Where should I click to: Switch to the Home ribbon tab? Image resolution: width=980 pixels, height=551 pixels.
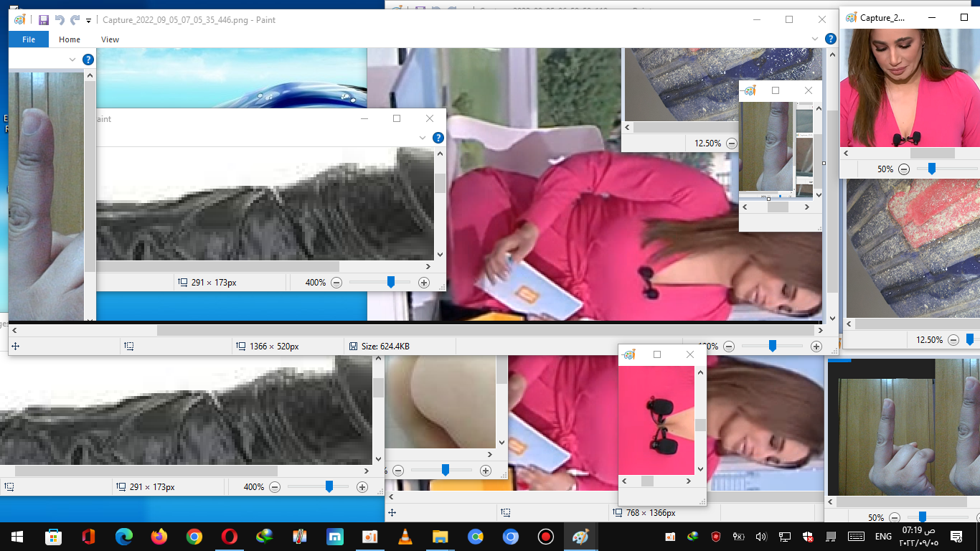tap(70, 39)
